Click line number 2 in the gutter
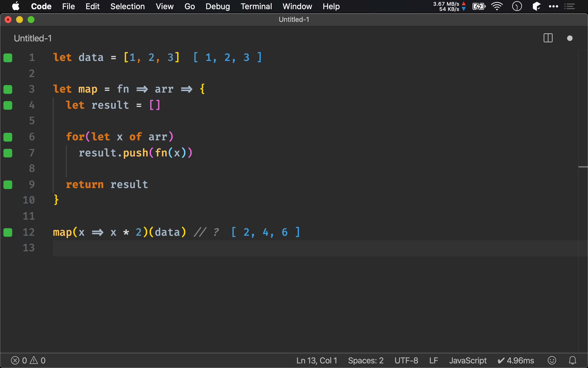This screenshot has width=588, height=368. [x=32, y=73]
